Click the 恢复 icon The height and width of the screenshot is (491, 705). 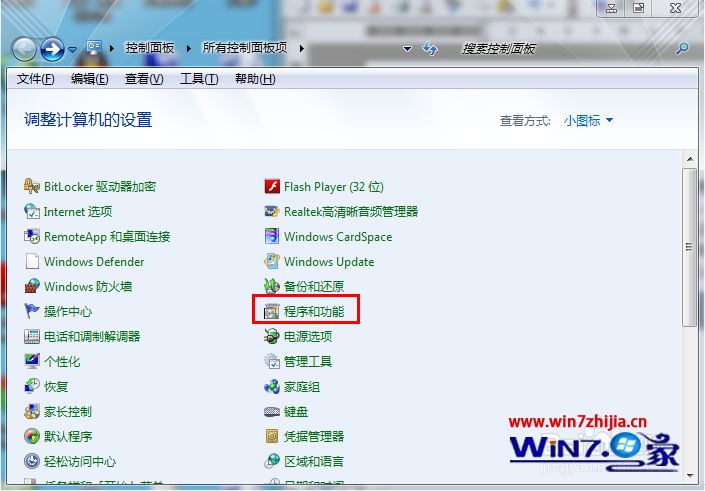tap(32, 386)
